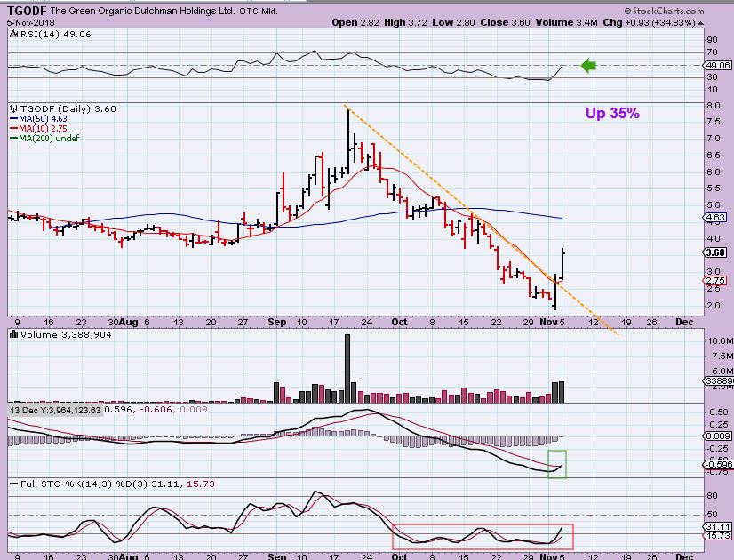This screenshot has height=560, width=734.
Task: Select the green MA(200) legend line swatch
Action: 13,139
